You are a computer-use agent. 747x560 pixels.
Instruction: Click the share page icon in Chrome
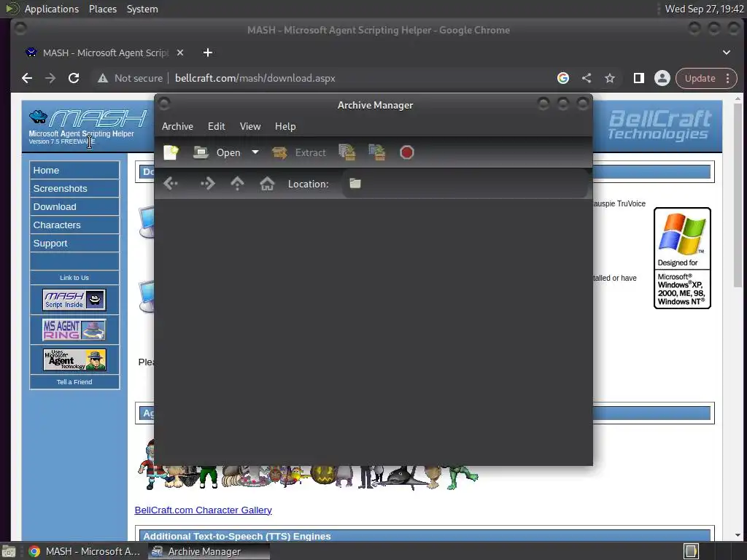coord(587,78)
